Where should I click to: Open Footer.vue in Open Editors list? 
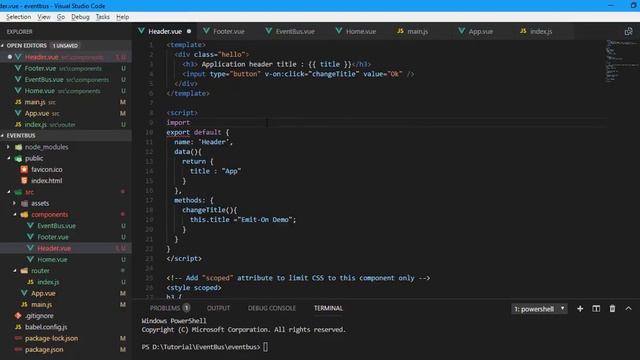(x=65, y=68)
